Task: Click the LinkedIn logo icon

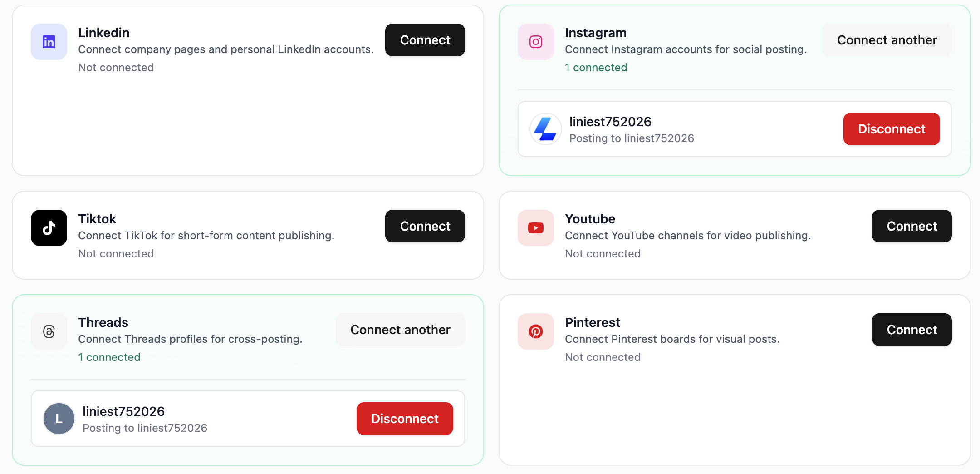Action: [49, 42]
